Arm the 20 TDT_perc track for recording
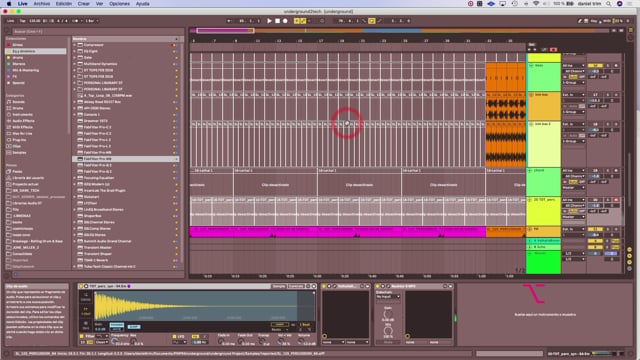Viewport: 640px width, 360px height. 616,200
